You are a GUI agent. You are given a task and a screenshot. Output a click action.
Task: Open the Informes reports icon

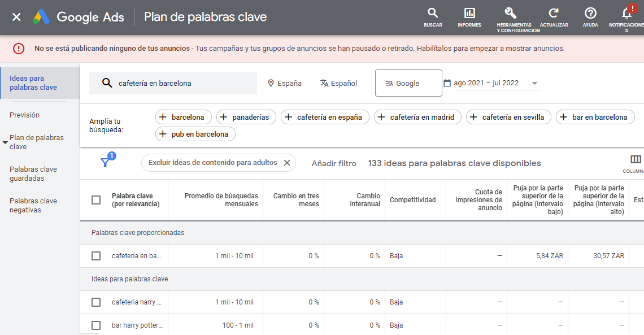click(469, 14)
